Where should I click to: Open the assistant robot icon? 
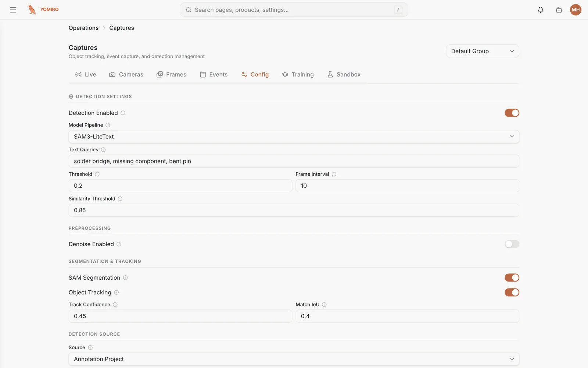[x=559, y=10]
